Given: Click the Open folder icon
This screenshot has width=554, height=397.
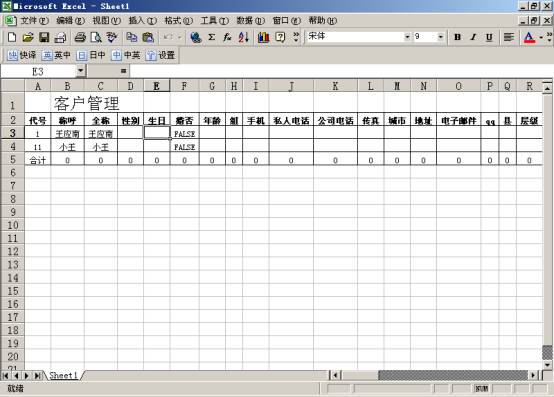Looking at the screenshot, I should (28, 37).
